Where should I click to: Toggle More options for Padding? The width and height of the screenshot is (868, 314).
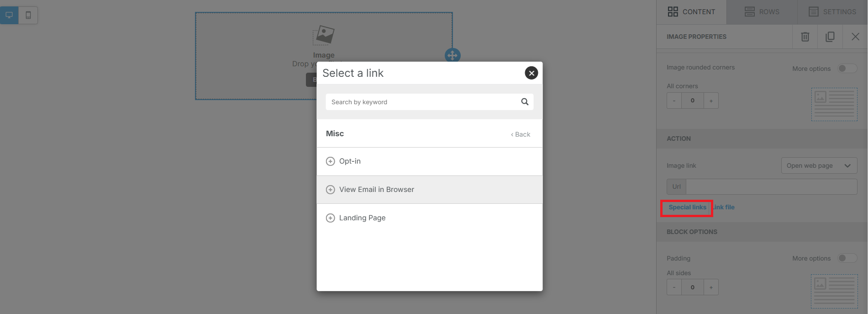click(847, 258)
